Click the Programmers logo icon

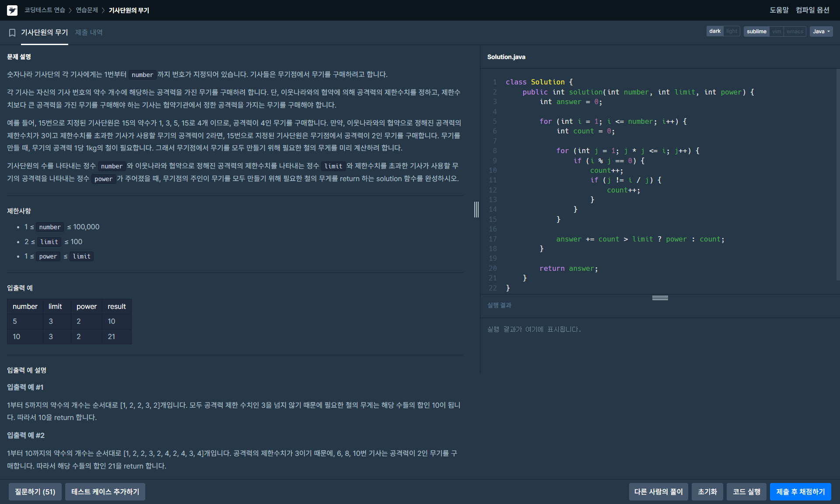point(12,10)
